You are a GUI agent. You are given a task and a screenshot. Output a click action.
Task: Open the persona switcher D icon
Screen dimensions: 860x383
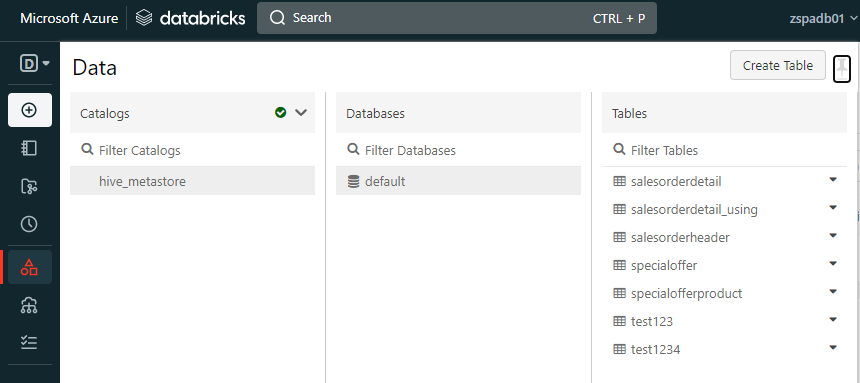(x=35, y=64)
